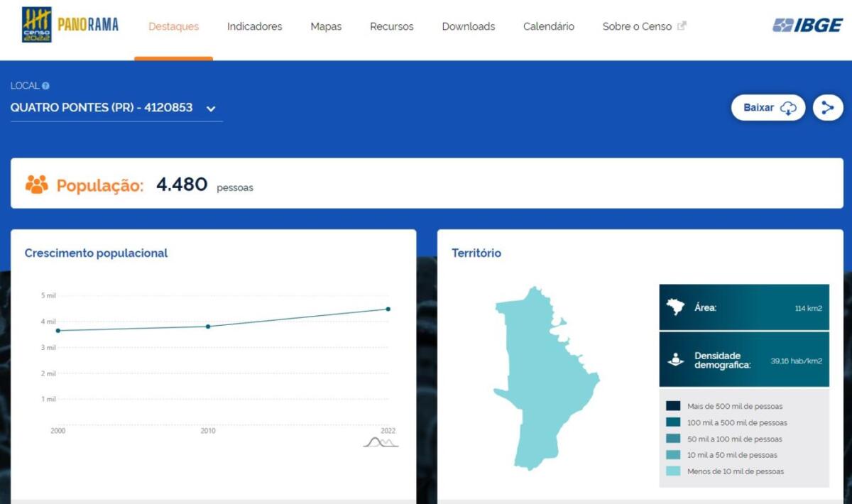Click the curve icon below the growth chart
The height and width of the screenshot is (504, 852).
pyautogui.click(x=381, y=442)
